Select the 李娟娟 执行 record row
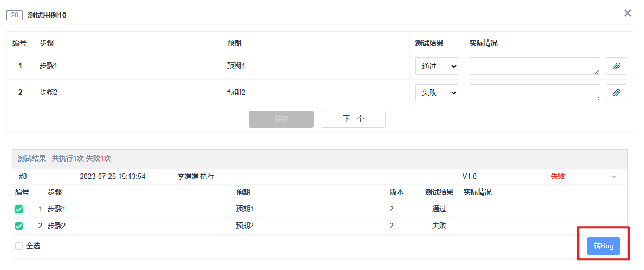Image resolution: width=644 pixels, height=270 pixels. click(196, 176)
